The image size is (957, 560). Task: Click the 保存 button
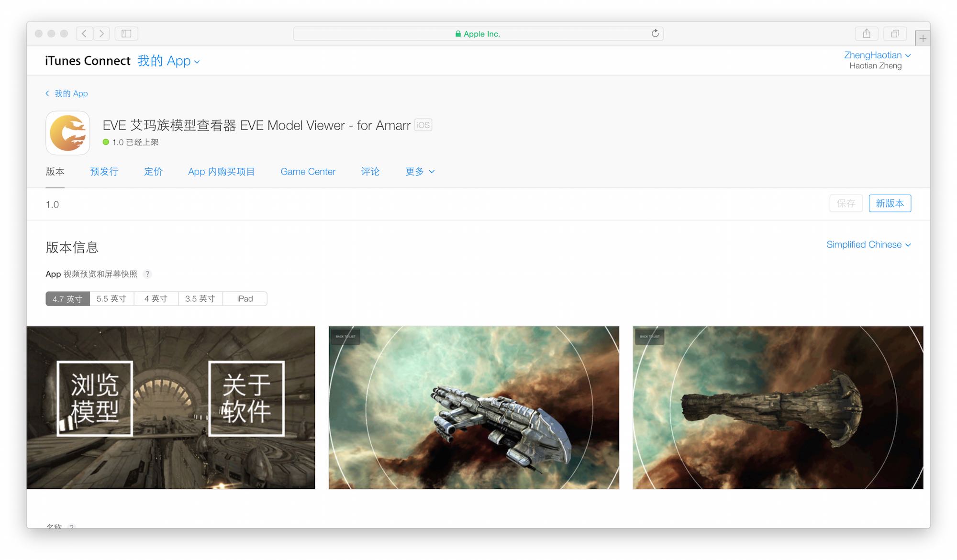[x=846, y=203]
